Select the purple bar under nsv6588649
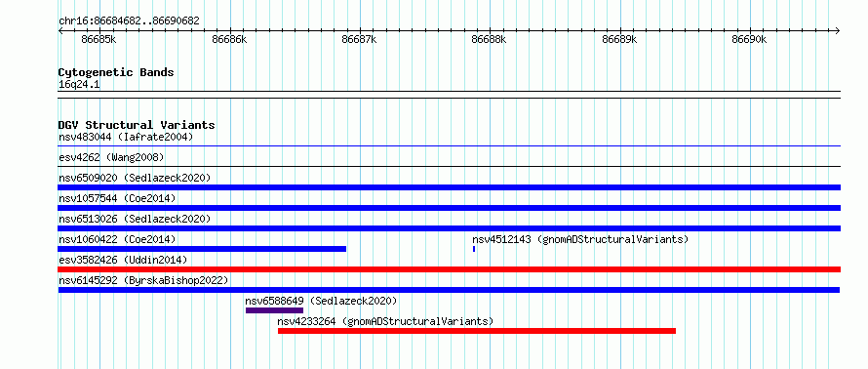Screen dimensions: 868x369 [275, 310]
